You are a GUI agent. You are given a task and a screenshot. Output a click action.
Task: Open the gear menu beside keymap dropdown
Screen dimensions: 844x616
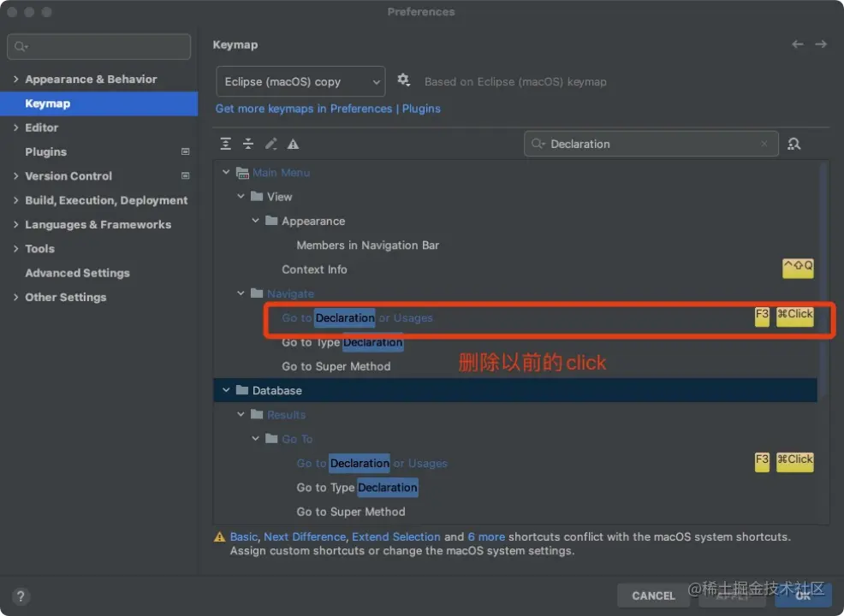click(403, 80)
